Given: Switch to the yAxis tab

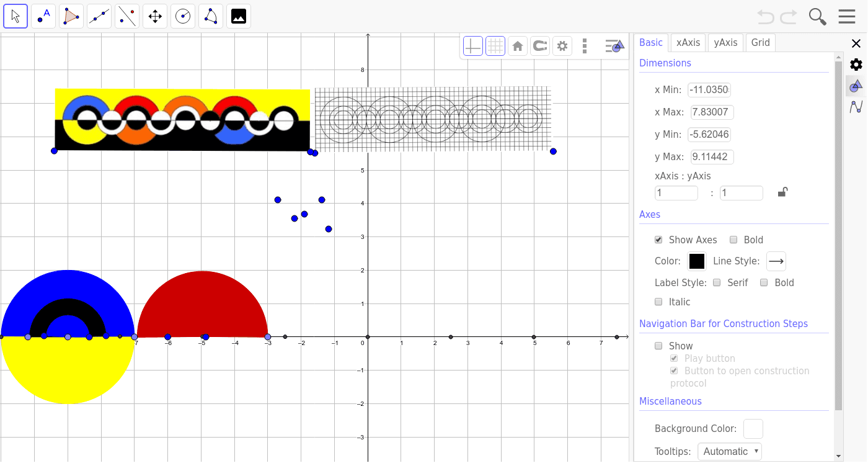Looking at the screenshot, I should [725, 42].
